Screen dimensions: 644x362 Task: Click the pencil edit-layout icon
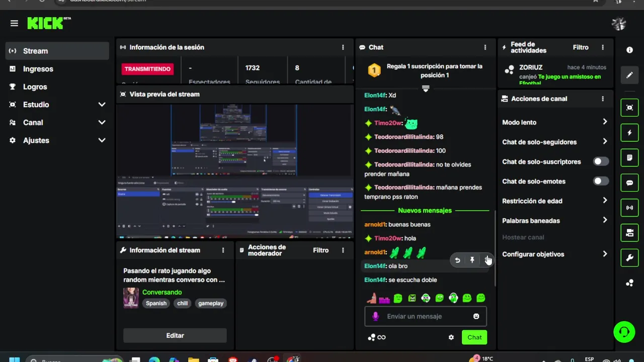click(629, 75)
